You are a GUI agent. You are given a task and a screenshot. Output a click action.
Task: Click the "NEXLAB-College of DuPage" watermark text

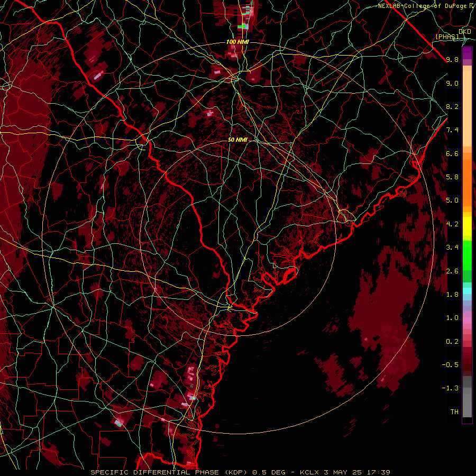coord(423,6)
